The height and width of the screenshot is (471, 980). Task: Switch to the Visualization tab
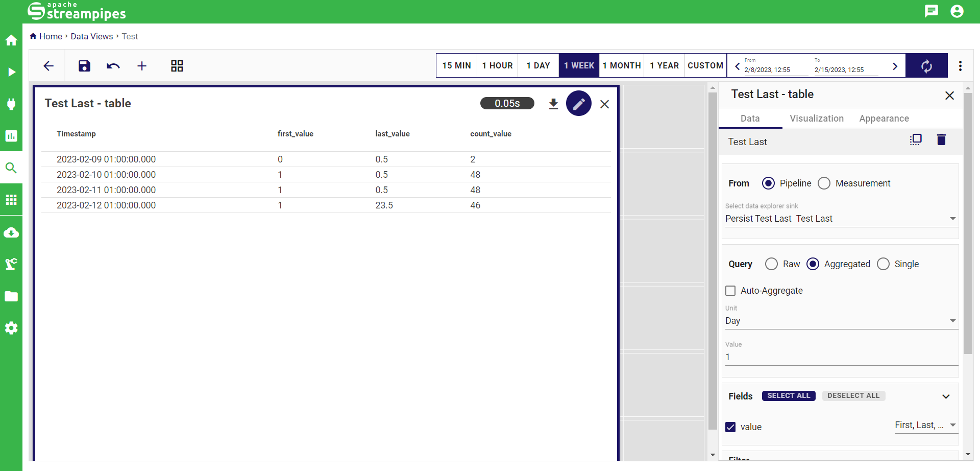click(817, 119)
